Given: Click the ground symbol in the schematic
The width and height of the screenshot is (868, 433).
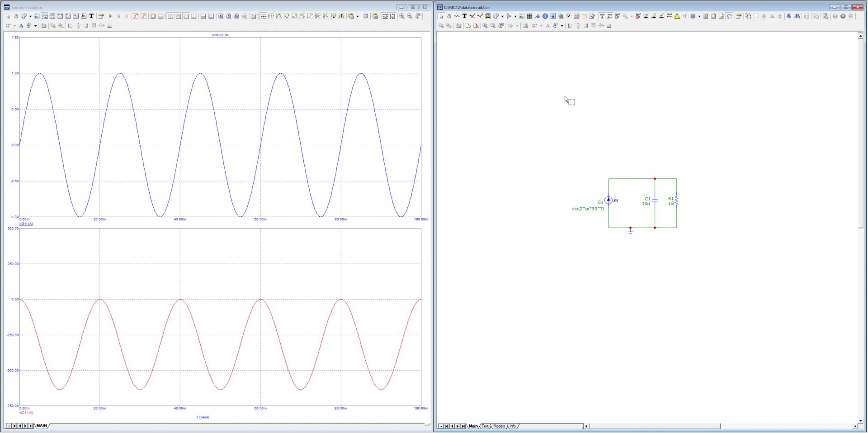Looking at the screenshot, I should pyautogui.click(x=630, y=231).
